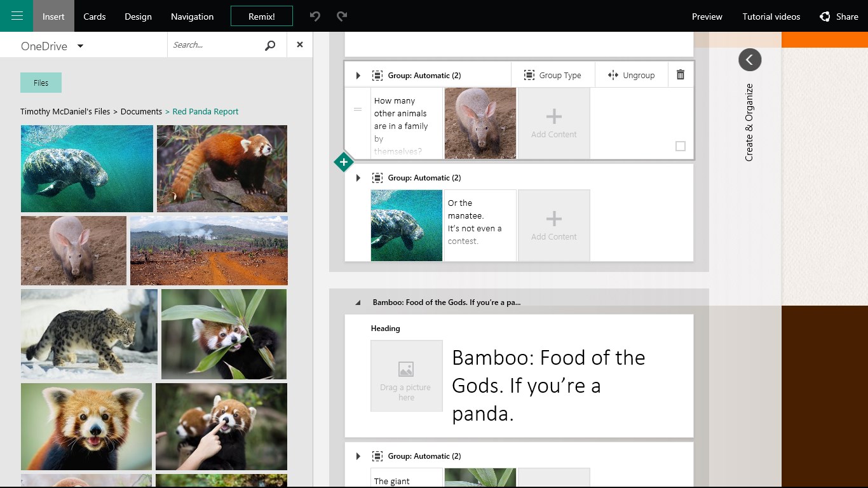Expand the first Group: Automatic (2) card
The height and width of the screenshot is (488, 868).
coord(358,76)
